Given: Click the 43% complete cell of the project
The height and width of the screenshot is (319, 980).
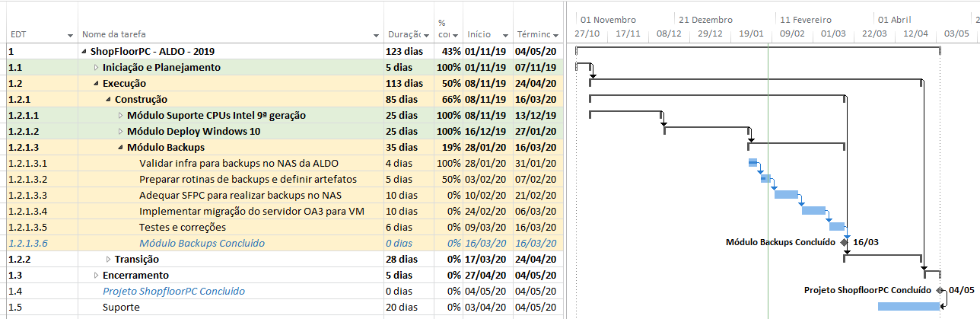Looking at the screenshot, I should click(x=451, y=52).
